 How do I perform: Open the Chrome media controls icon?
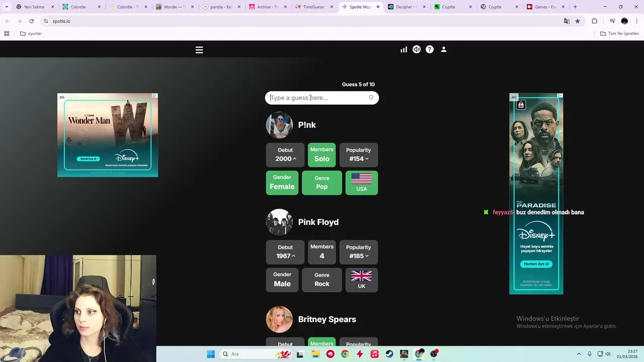pyautogui.click(x=612, y=21)
